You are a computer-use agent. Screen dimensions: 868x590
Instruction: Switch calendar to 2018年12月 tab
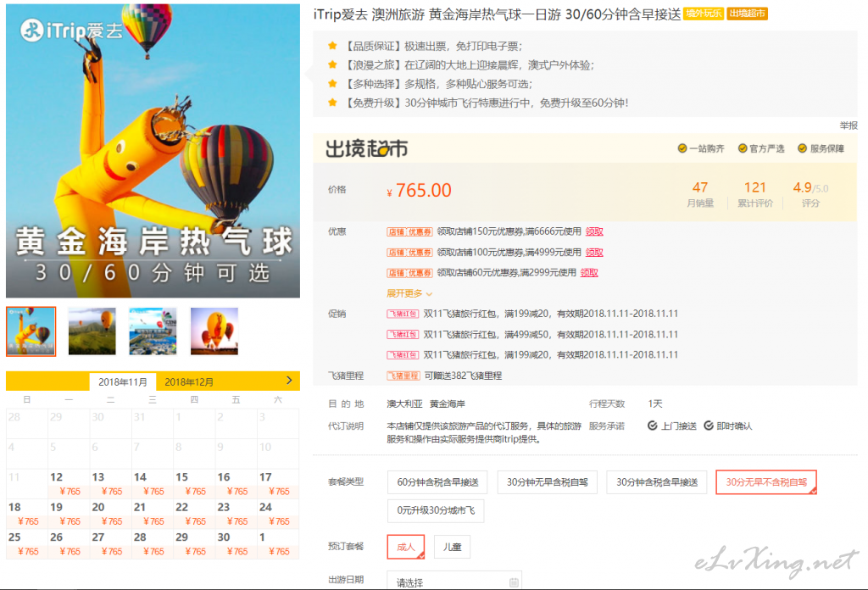pyautogui.click(x=189, y=382)
